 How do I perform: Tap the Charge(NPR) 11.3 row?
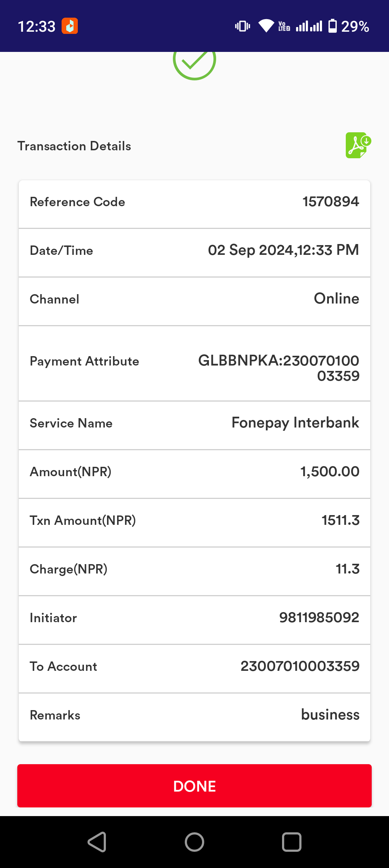point(194,571)
